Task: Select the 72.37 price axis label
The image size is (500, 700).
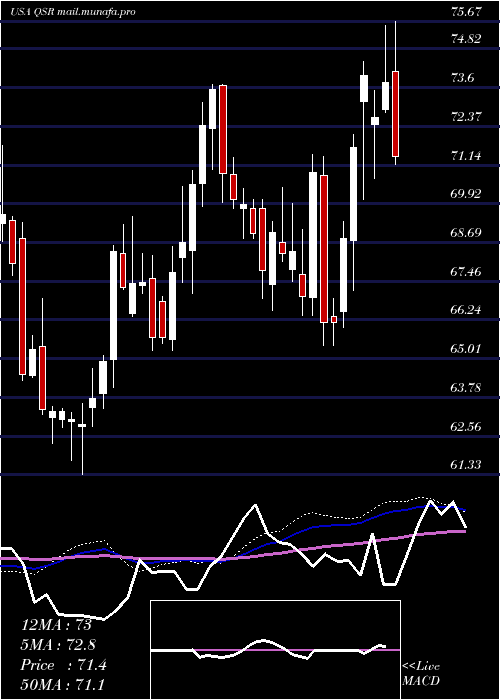Action: click(x=466, y=117)
